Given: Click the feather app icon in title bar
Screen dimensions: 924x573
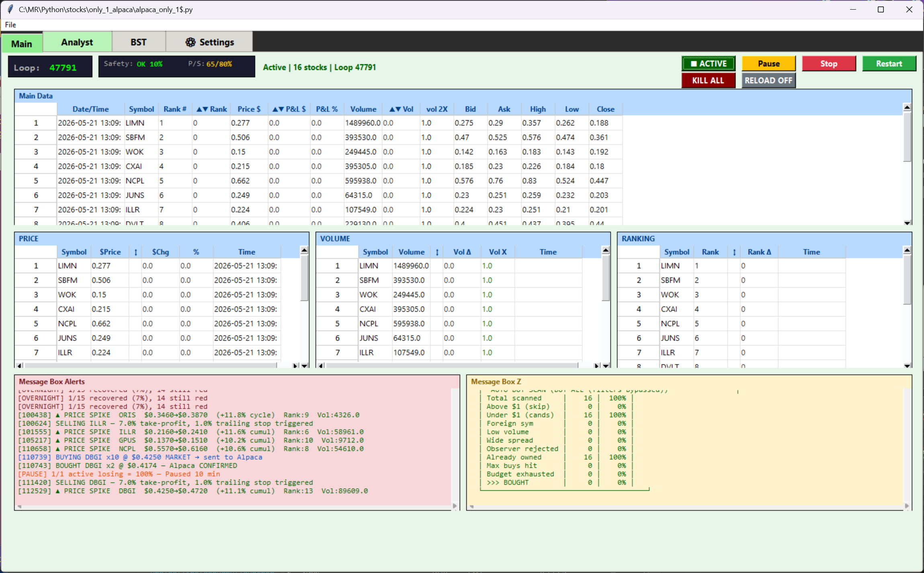Looking at the screenshot, I should click(10, 9).
